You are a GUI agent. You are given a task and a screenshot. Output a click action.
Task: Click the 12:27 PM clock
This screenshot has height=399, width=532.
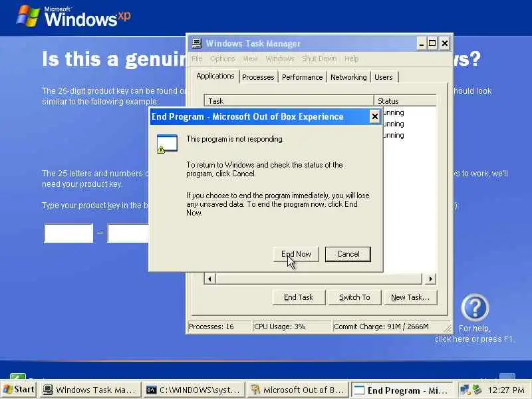coord(506,390)
